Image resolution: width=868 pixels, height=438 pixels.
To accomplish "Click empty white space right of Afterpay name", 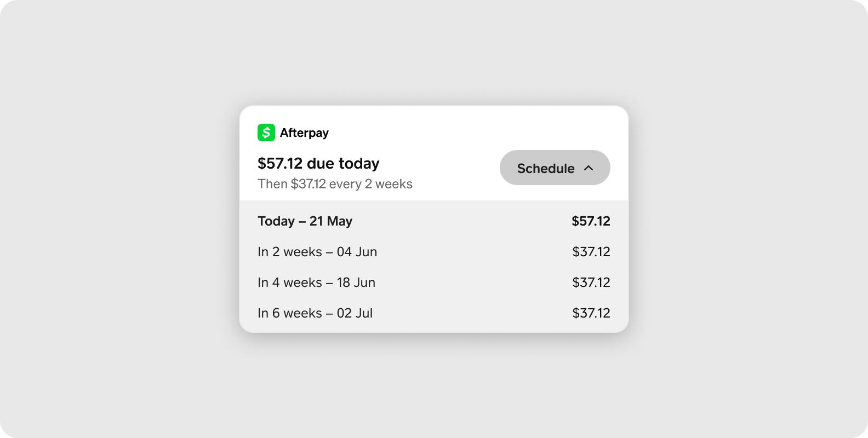I will point(466,132).
